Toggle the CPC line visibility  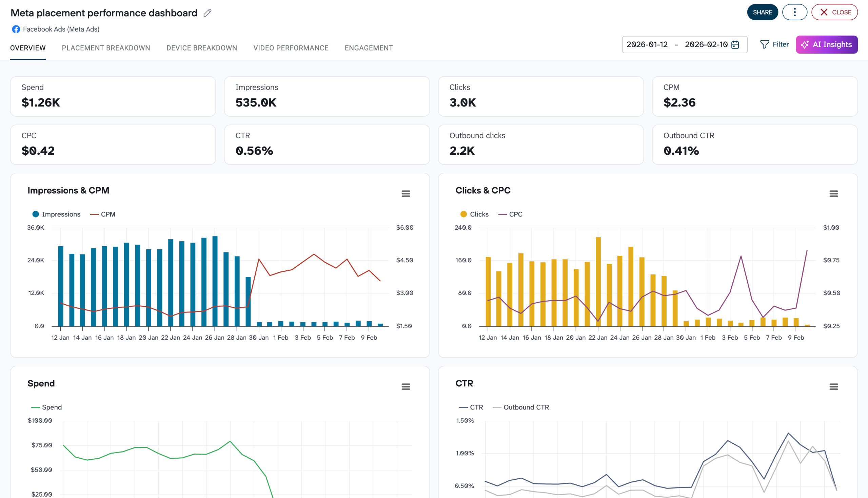511,214
